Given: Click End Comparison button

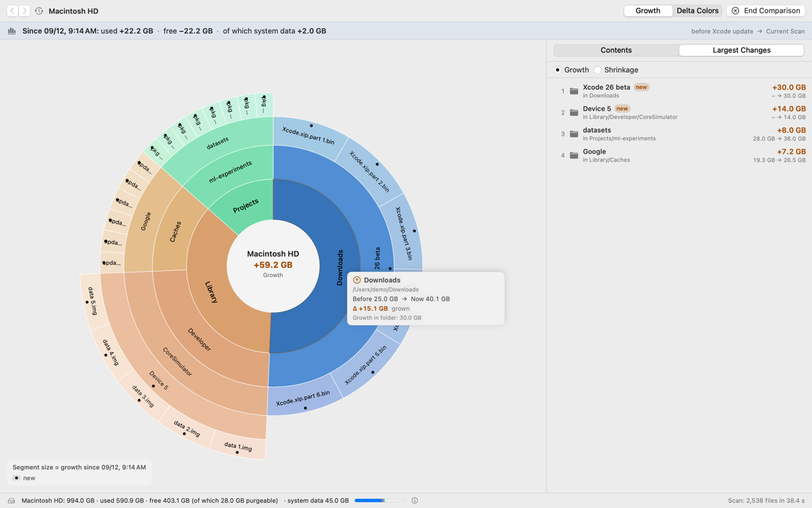Looking at the screenshot, I should (x=765, y=11).
